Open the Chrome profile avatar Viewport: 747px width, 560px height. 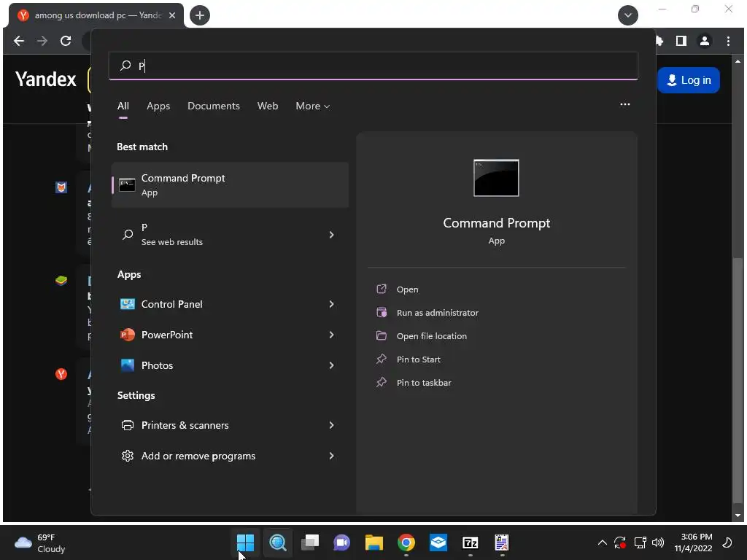point(705,41)
